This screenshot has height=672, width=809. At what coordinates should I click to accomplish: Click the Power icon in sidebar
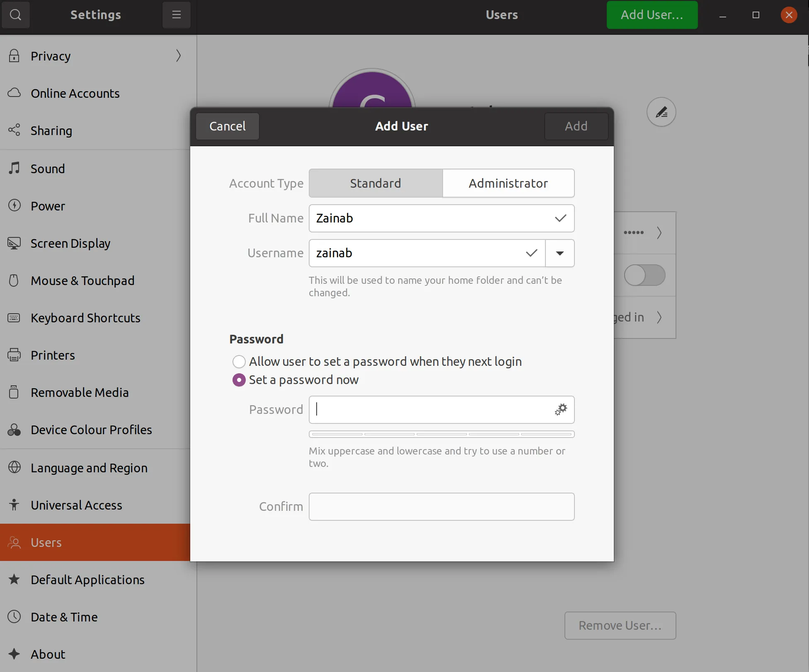(x=14, y=205)
